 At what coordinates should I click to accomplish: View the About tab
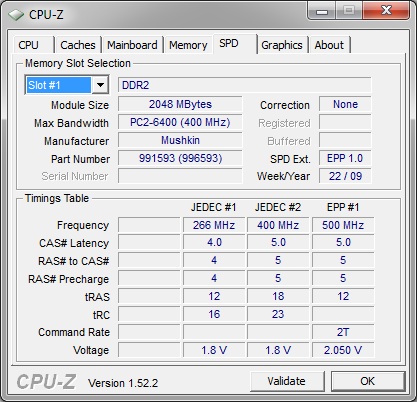329,45
